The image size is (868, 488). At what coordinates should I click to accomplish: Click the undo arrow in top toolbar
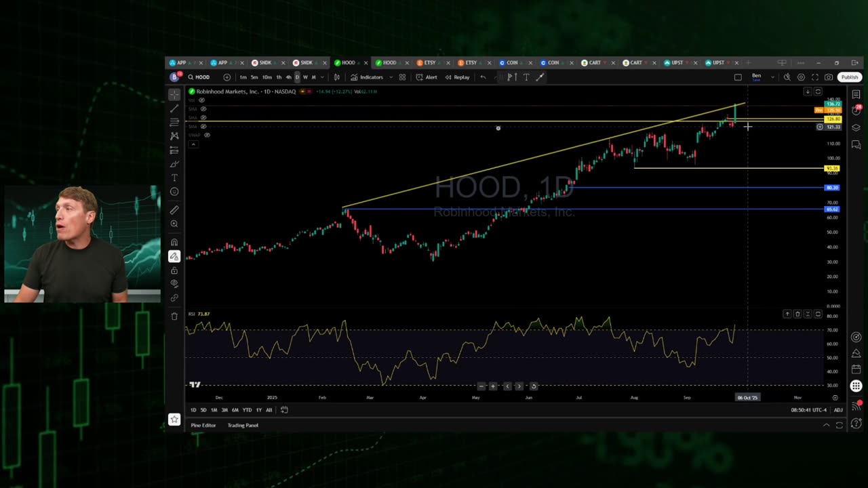coord(483,77)
